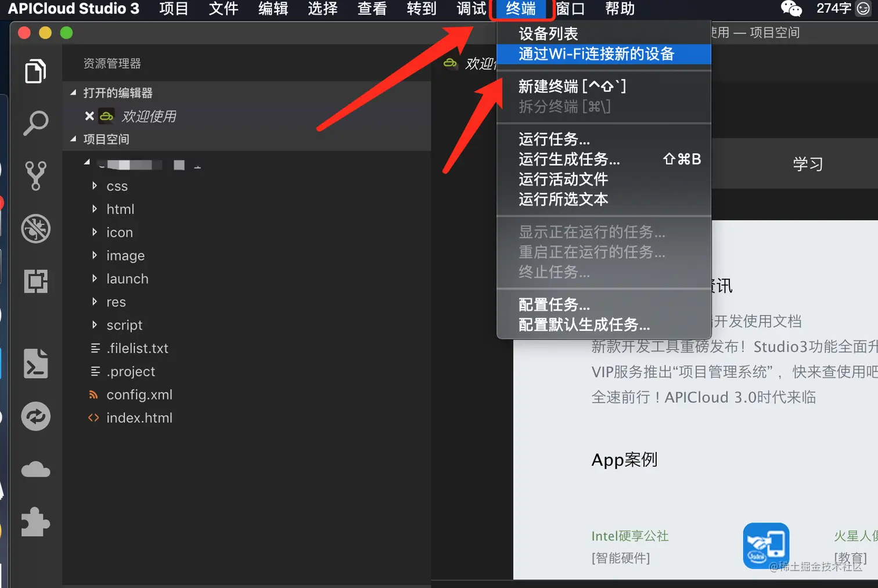
Task: Click the blue handshake app case icon
Action: [766, 546]
